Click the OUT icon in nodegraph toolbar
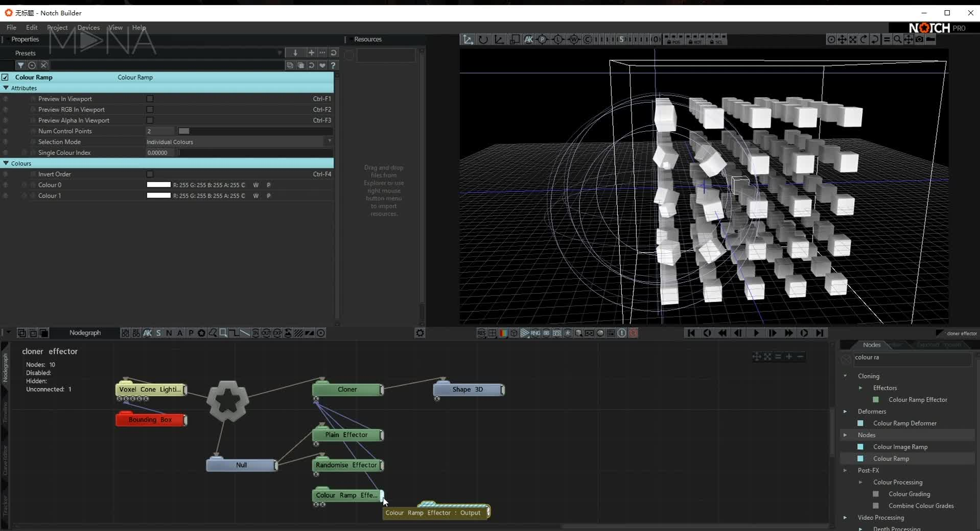 click(266, 333)
